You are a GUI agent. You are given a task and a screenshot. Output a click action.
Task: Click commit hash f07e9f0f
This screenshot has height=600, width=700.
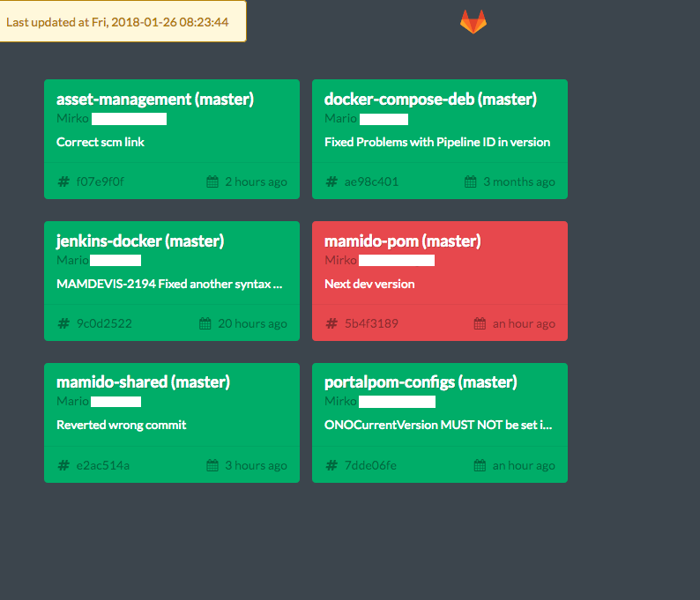point(101,181)
